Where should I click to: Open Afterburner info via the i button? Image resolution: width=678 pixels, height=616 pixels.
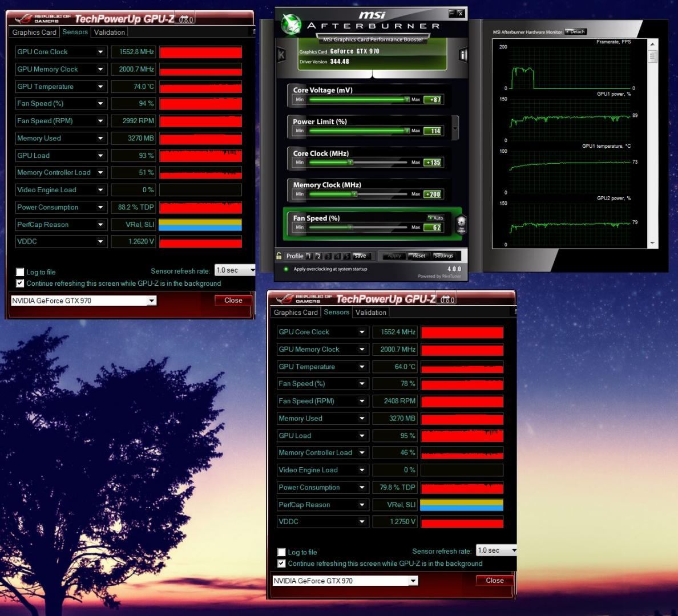[x=463, y=54]
